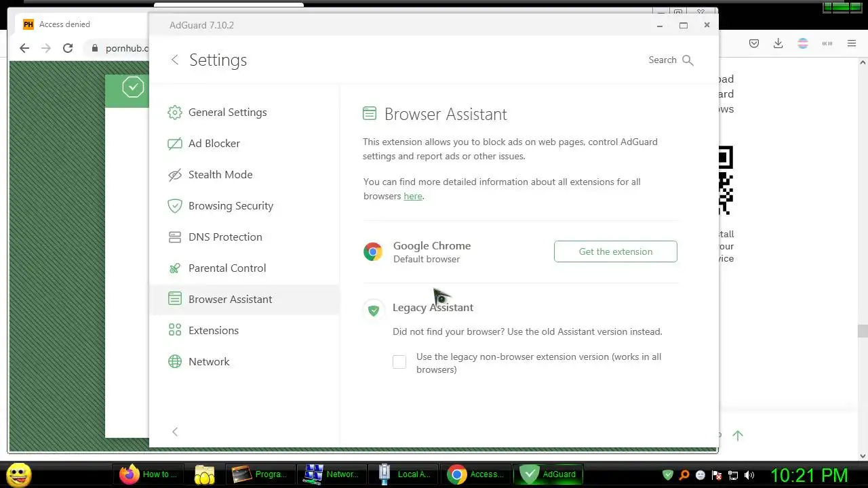868x488 pixels.
Task: Follow the 'here' link about extensions
Action: 413,197
